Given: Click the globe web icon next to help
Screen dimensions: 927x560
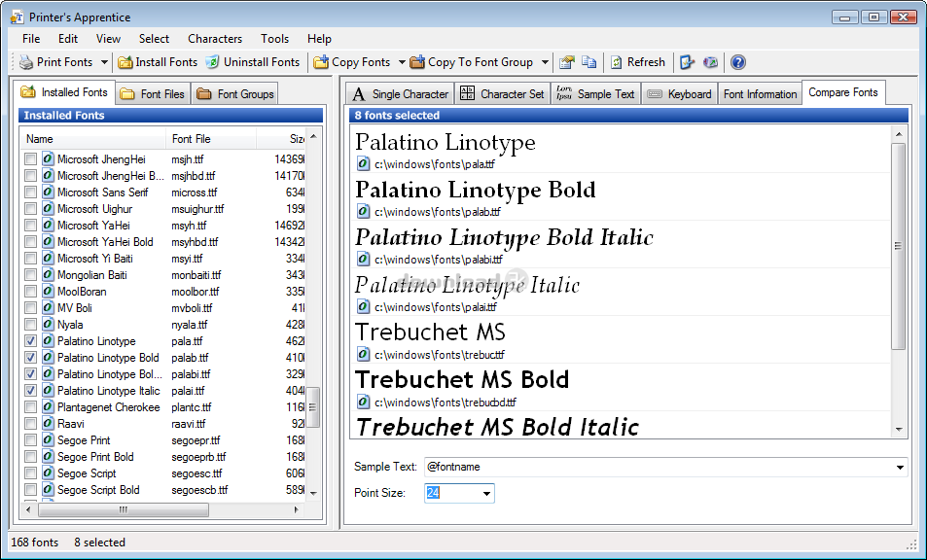Looking at the screenshot, I should 711,62.
